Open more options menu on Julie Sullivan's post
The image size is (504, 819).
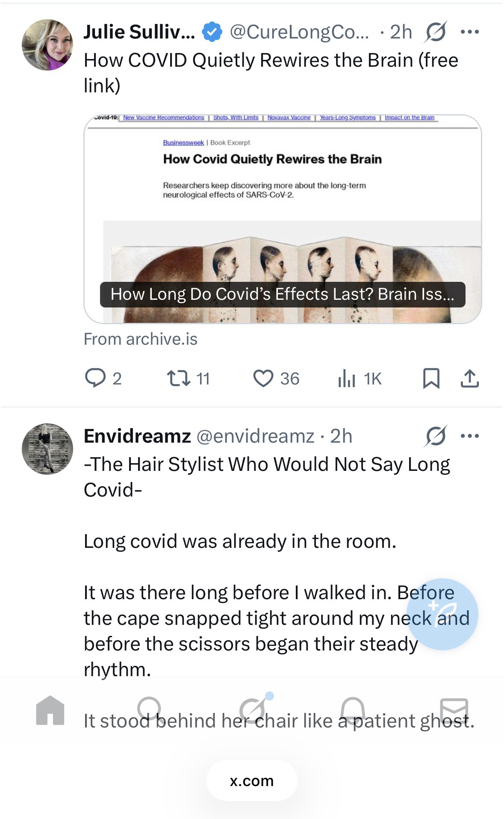click(x=470, y=32)
